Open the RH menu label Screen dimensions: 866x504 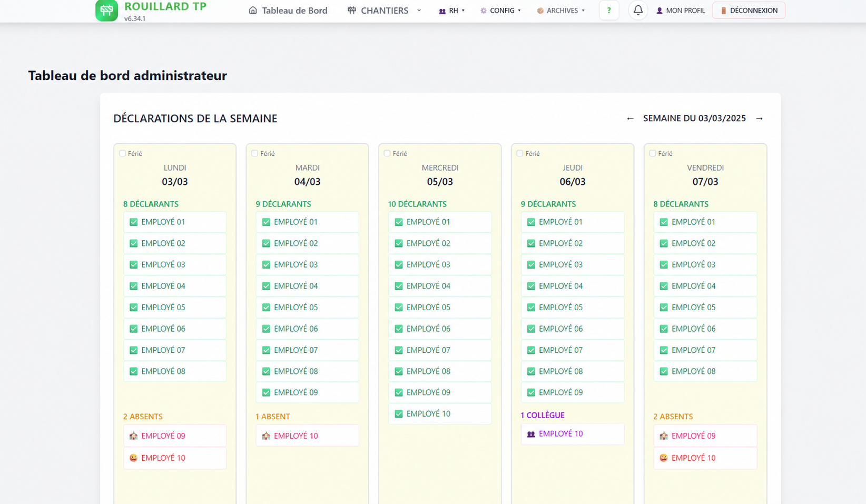tap(454, 11)
